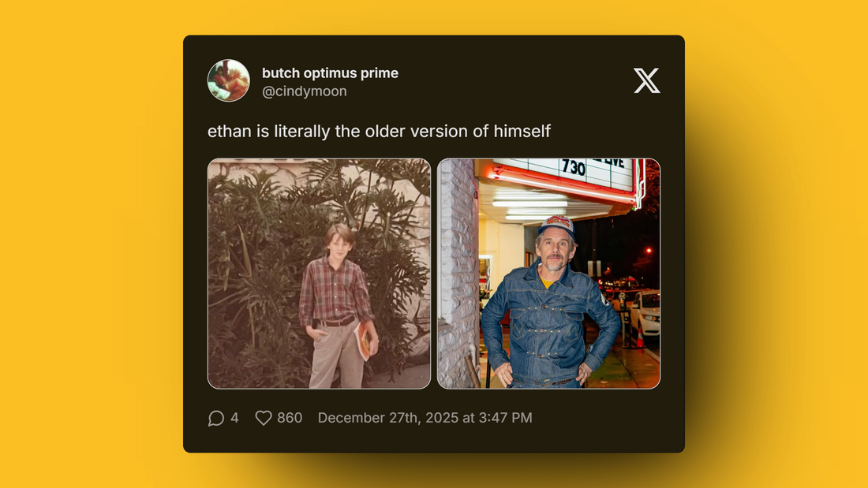
Task: Open the right denim jacket photo thumbnail
Action: (548, 274)
